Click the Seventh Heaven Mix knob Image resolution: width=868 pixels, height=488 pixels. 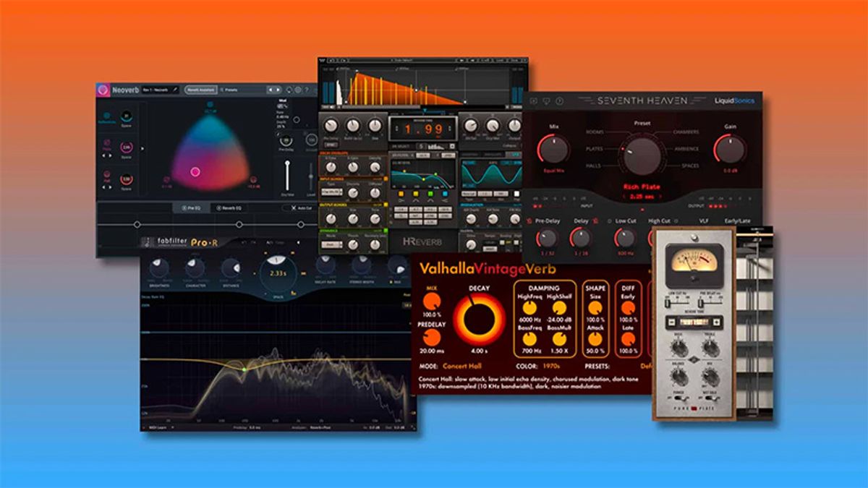[x=553, y=149]
